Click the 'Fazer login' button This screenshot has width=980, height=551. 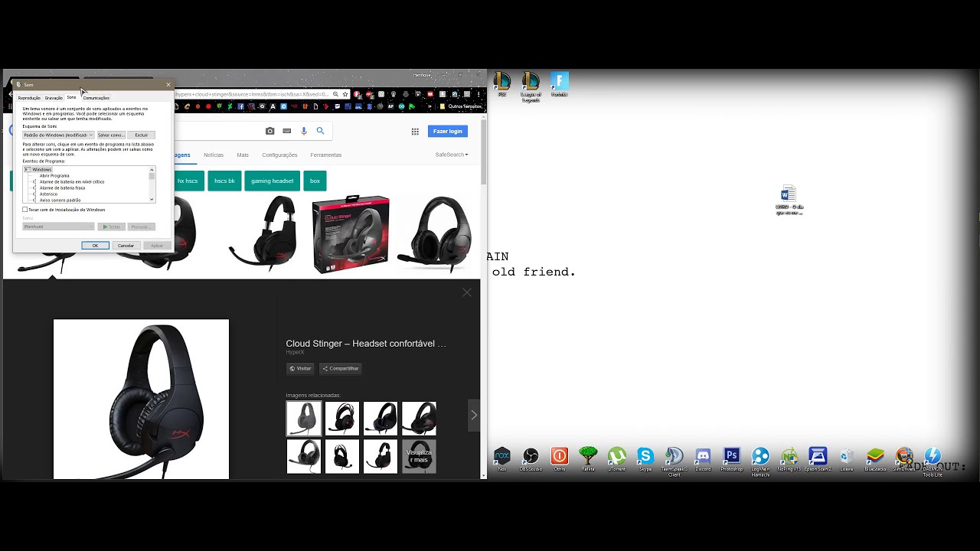(x=448, y=131)
